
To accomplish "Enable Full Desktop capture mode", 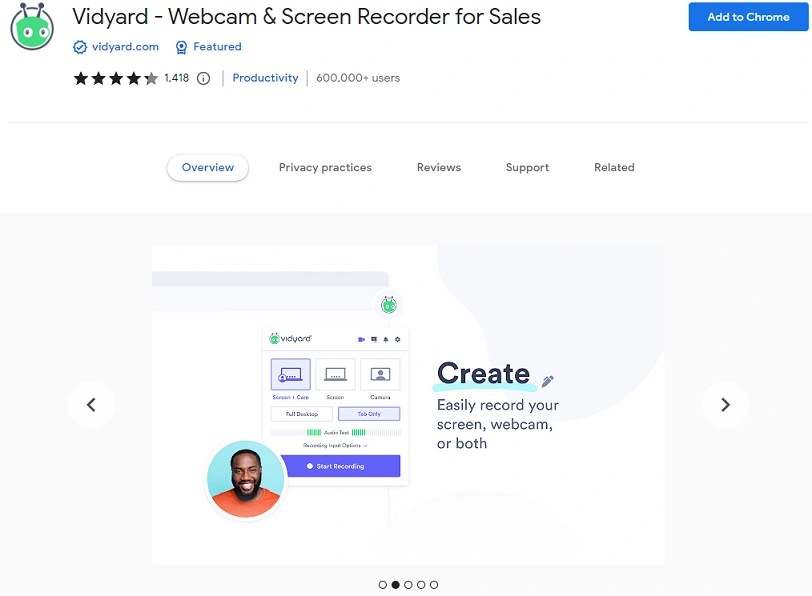I will (x=302, y=413).
